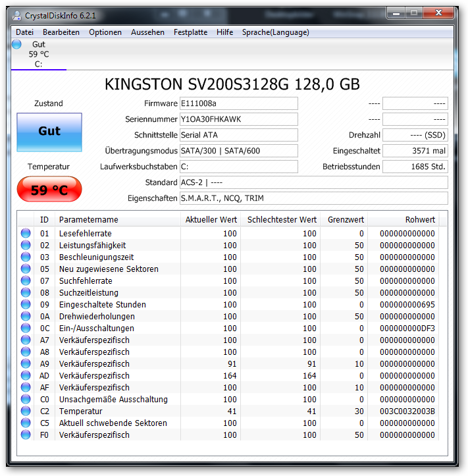The image size is (468, 476).
Task: Select current value 164 in AD row
Action: tap(230, 375)
